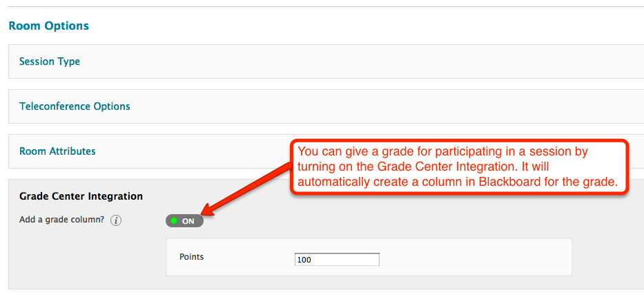
Task: Click the white ON text in the switch
Action: click(x=188, y=221)
